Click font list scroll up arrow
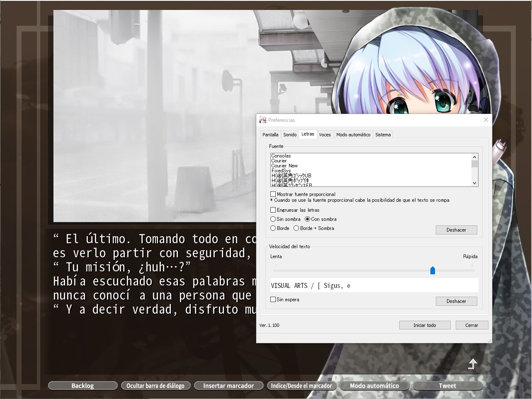 click(x=474, y=157)
